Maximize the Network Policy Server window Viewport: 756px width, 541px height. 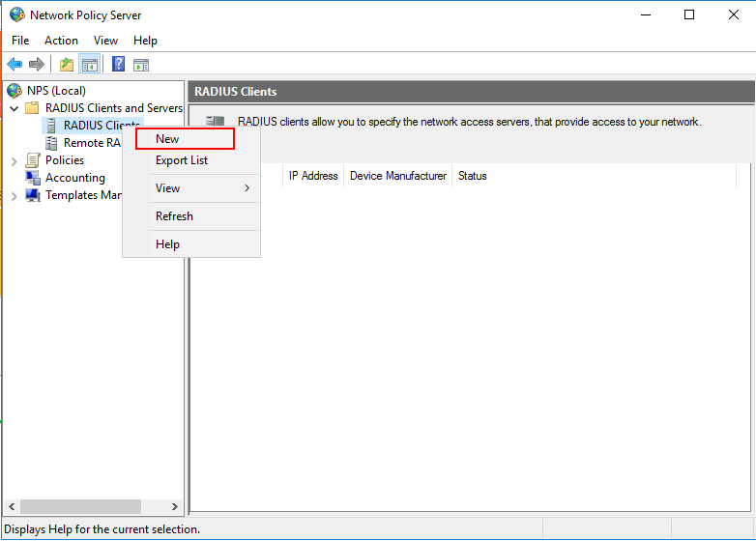(x=689, y=14)
